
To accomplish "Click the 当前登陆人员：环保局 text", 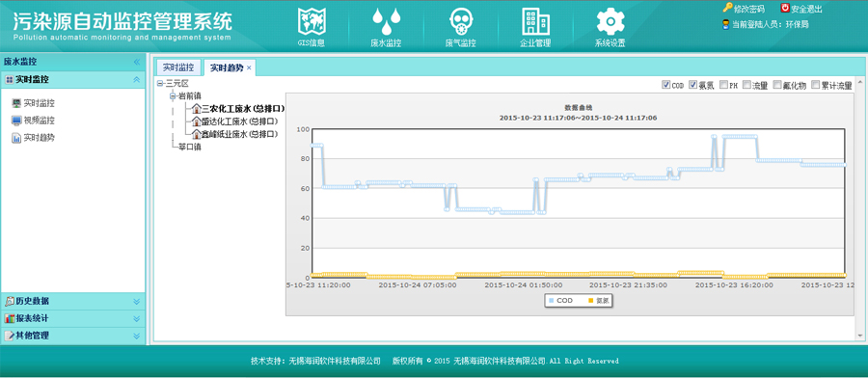I will [770, 24].
